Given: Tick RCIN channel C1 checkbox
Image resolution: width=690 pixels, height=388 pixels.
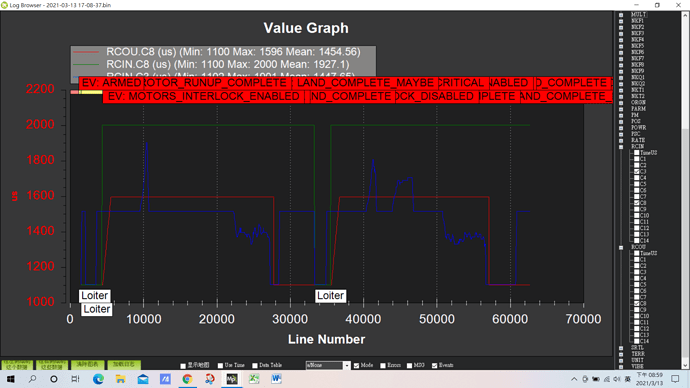Looking at the screenshot, I should 637,159.
